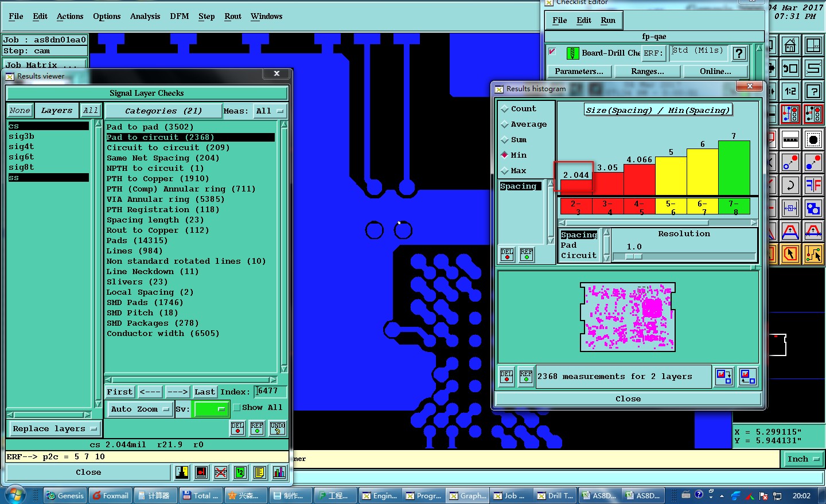Click the red marker icon in Results viewer bottom row
The height and width of the screenshot is (504, 826).
coord(201,472)
